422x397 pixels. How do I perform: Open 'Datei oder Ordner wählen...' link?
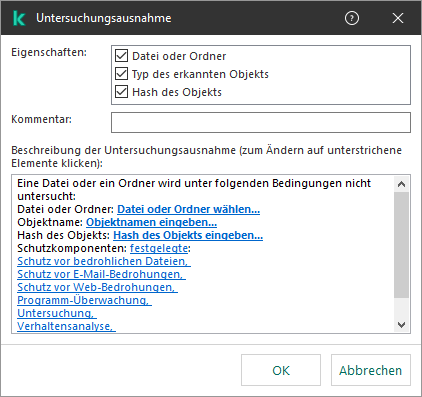(188, 209)
